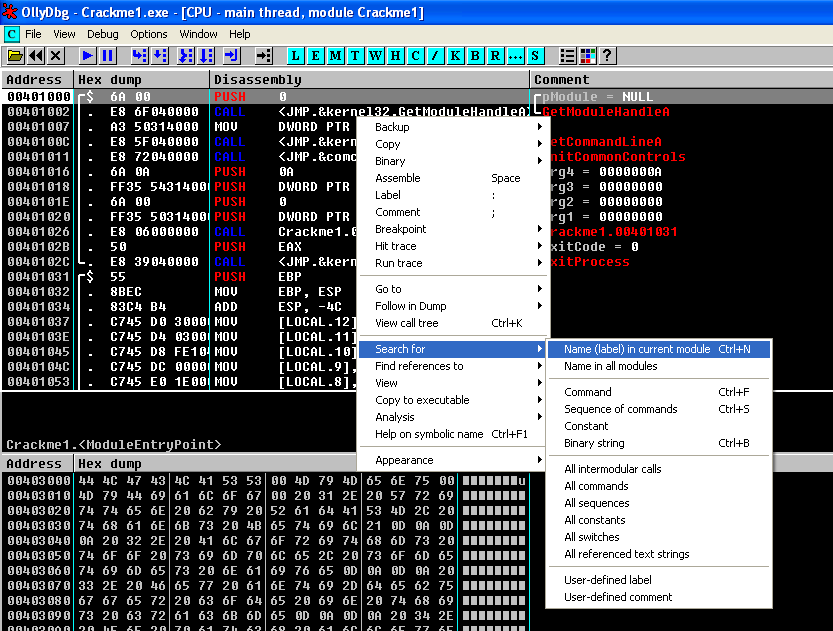Open the Window menu

tap(198, 34)
